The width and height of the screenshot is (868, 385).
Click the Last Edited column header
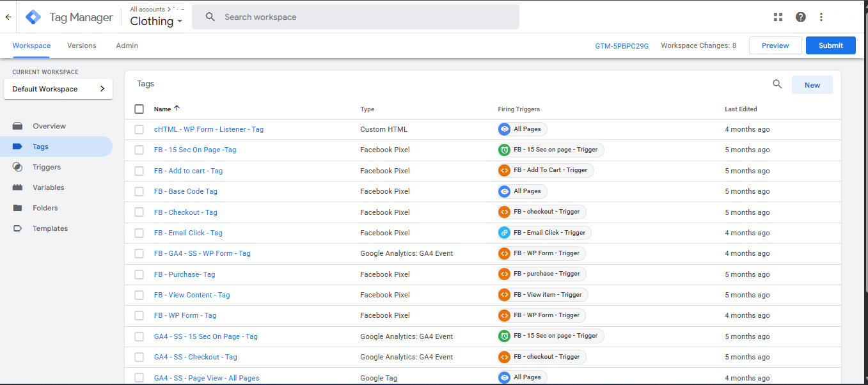coord(741,109)
